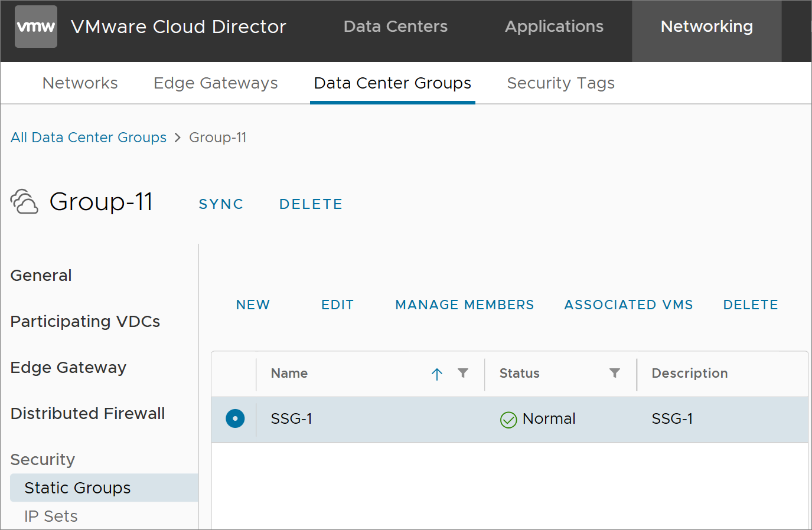Open Edge Gateway in the side navigation

click(x=69, y=368)
